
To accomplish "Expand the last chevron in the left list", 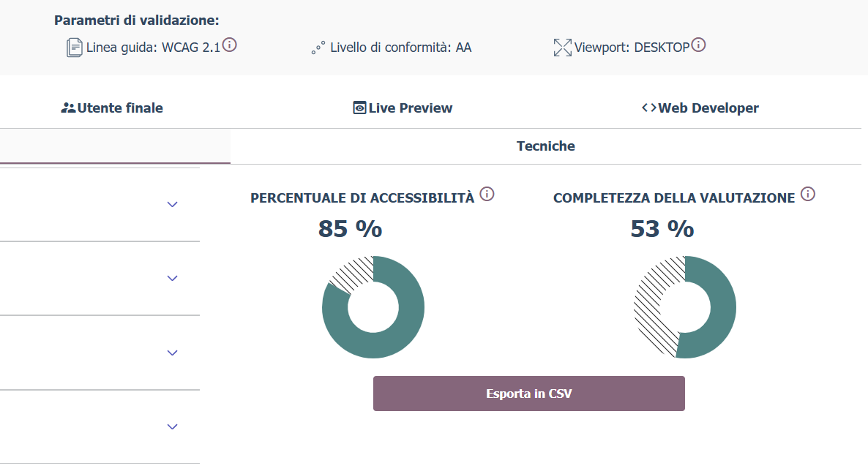I will tap(173, 426).
